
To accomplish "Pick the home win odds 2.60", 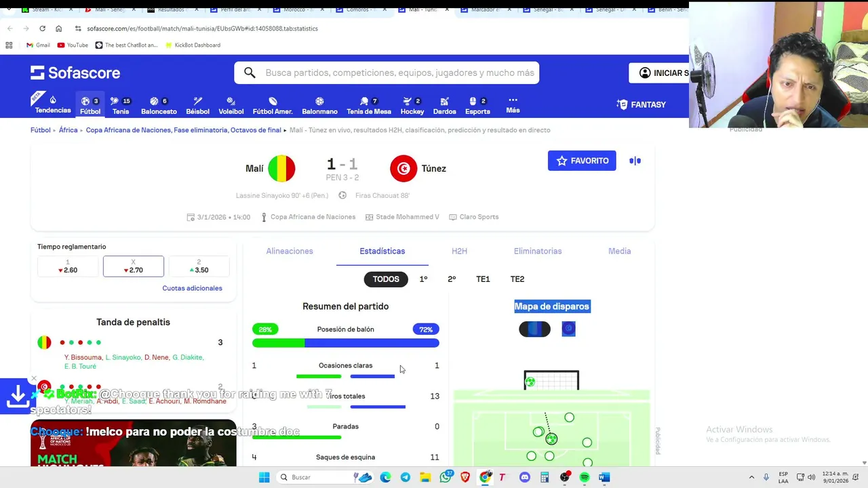I will pyautogui.click(x=68, y=266).
